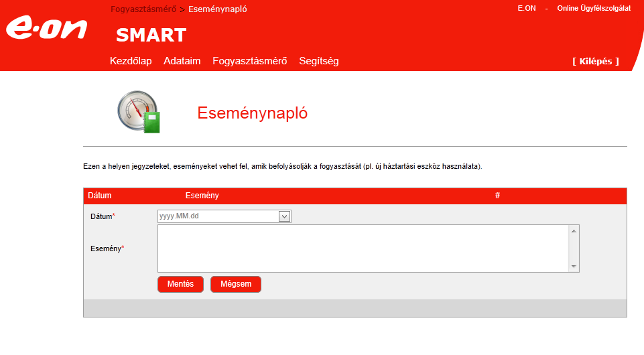
Task: Open Online Ügyfélszolgálat link
Action: pos(594,8)
